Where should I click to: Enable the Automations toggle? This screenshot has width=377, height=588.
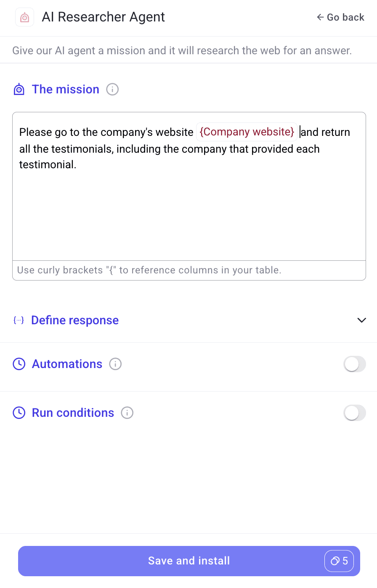click(355, 364)
